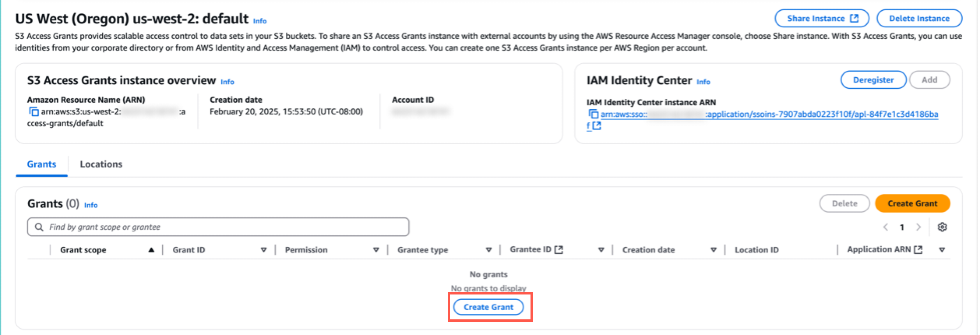980x335 pixels.
Task: Click Share Instance button
Action: [822, 18]
